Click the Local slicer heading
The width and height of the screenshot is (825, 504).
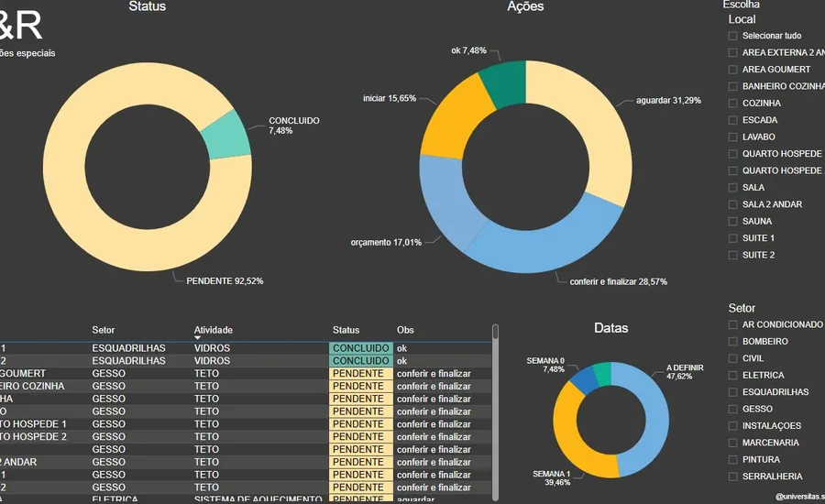point(742,19)
